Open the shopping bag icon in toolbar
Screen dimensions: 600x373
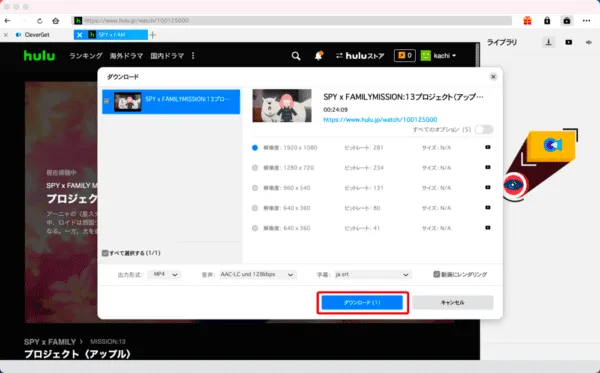point(567,21)
